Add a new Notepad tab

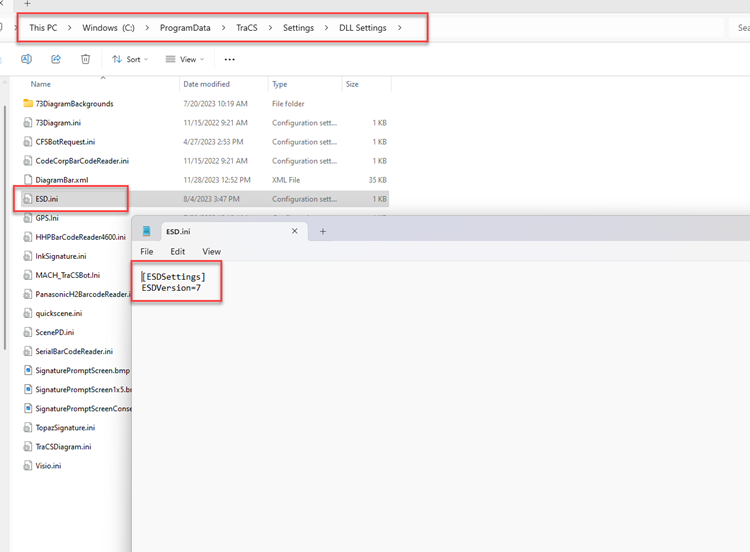(x=322, y=231)
